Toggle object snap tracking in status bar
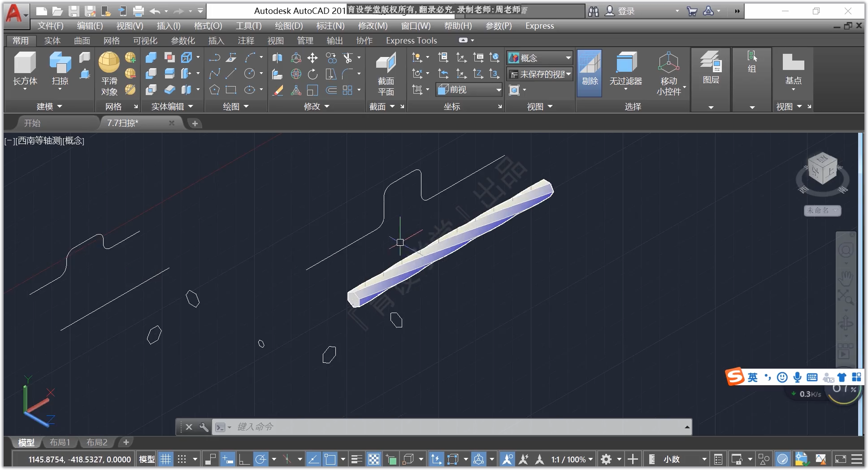 click(313, 459)
